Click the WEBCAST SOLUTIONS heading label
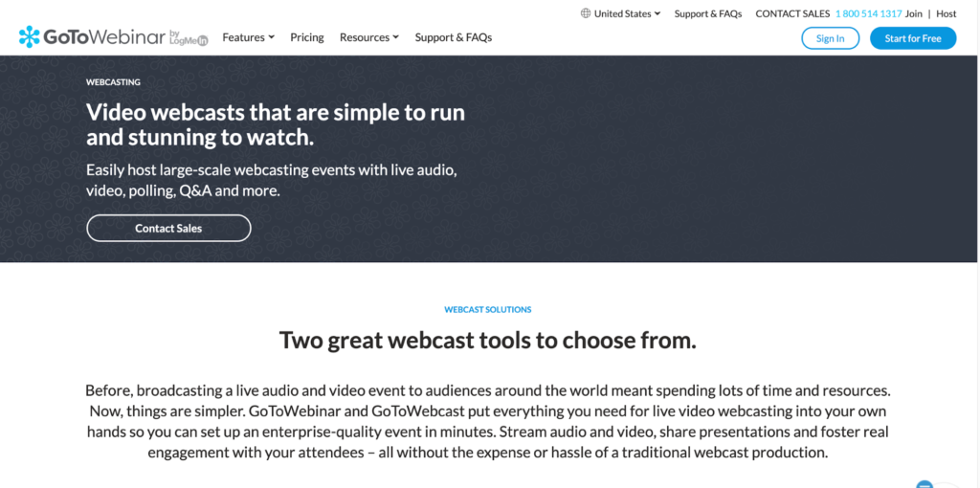This screenshot has height=488, width=980. coord(487,309)
